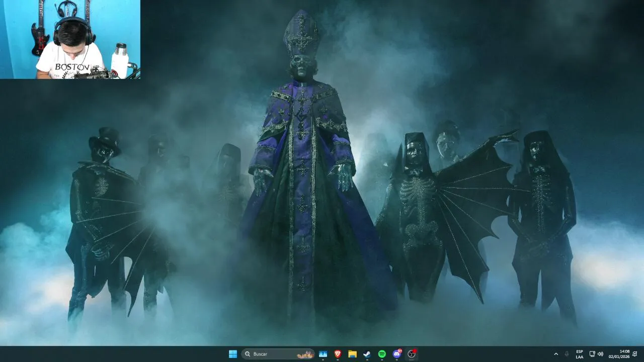Open Discord from the taskbar
644x362 pixels.
click(397, 354)
